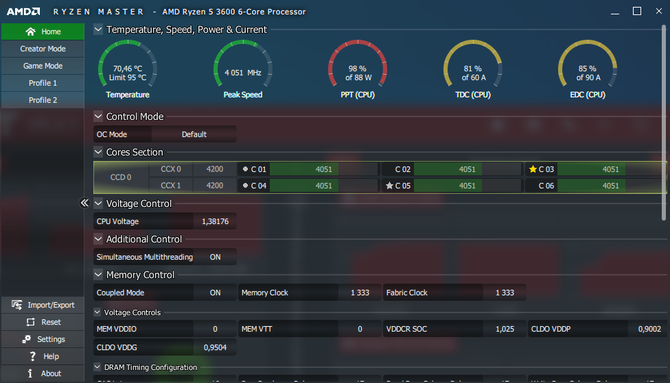670x383 pixels.
Task: Toggle Simultaneous Multithreading ON value
Action: 215,257
